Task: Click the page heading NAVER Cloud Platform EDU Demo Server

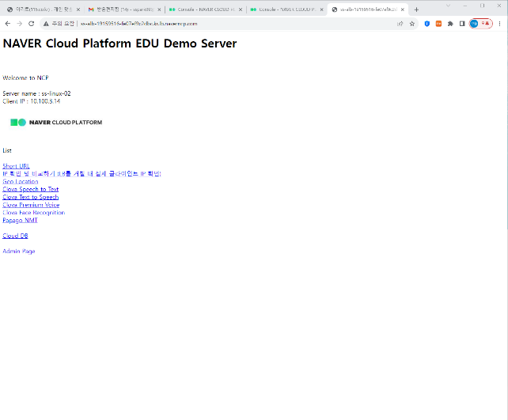Action: [x=119, y=44]
